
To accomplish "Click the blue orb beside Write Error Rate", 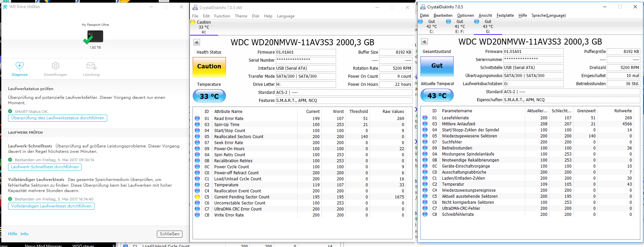I will point(197,215).
